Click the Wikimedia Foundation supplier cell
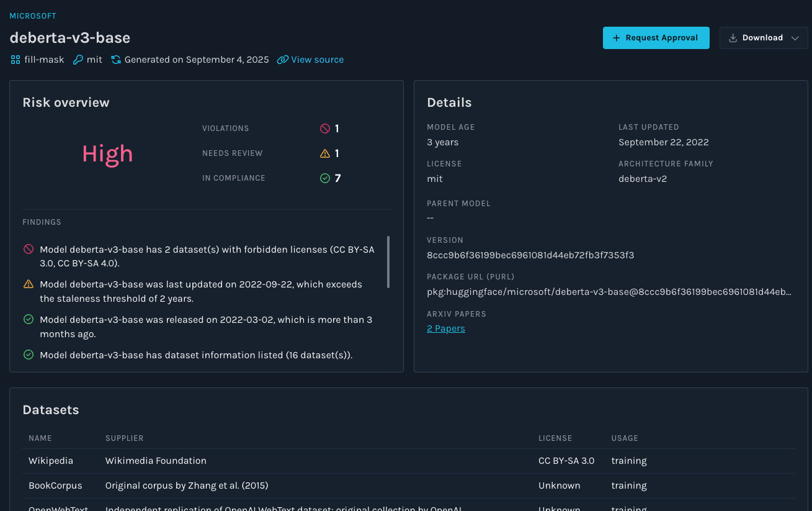The height and width of the screenshot is (511, 812). click(156, 461)
